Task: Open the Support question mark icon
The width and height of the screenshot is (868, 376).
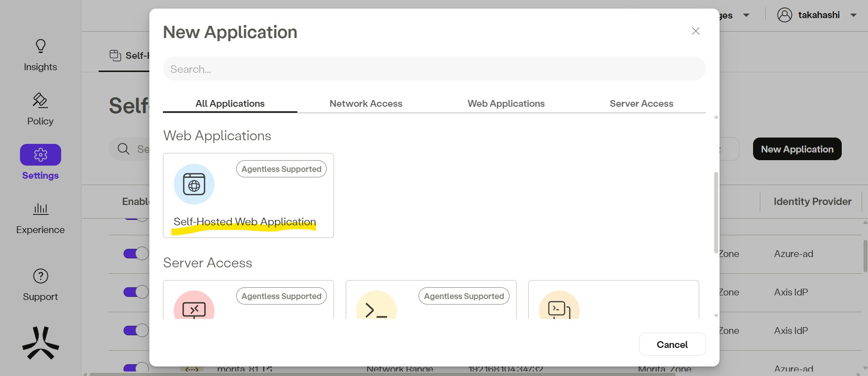Action: tap(40, 276)
